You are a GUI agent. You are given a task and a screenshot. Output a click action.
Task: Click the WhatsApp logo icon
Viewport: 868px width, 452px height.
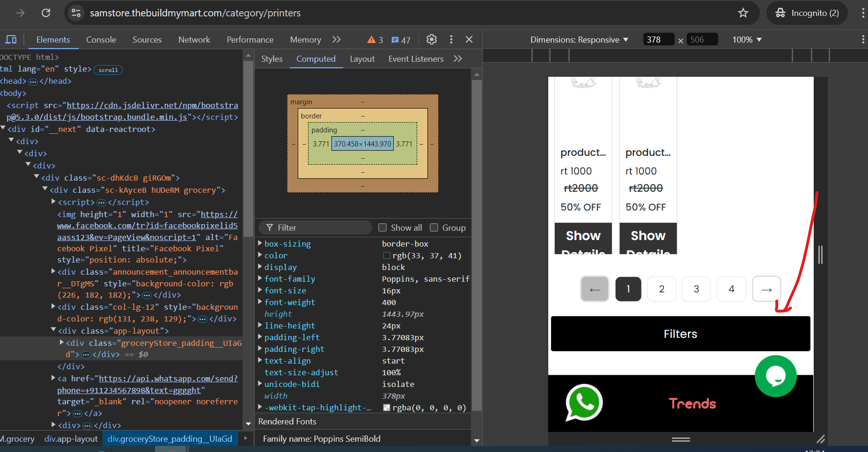tap(584, 403)
